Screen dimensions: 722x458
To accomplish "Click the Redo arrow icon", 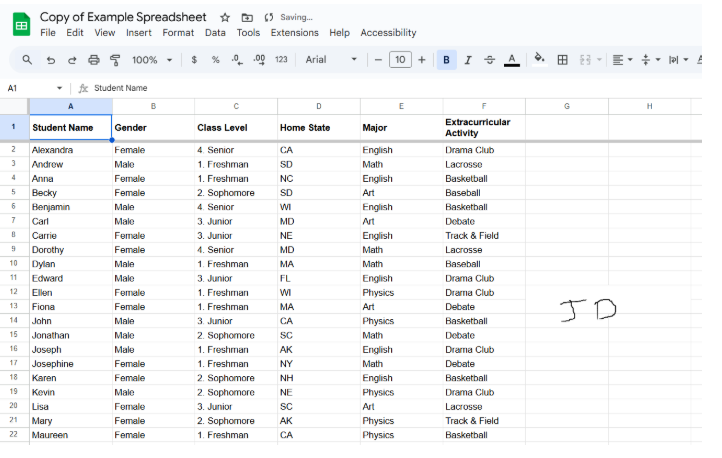I will 73,60.
